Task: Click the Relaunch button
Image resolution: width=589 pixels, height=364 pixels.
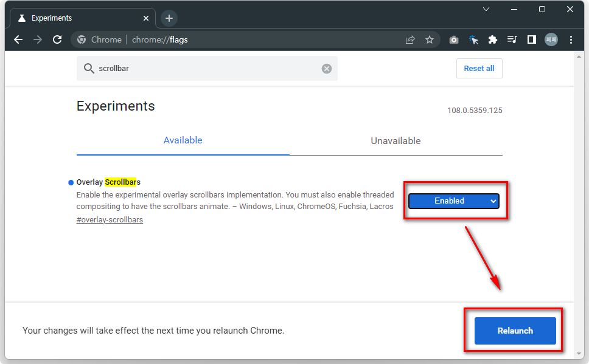Action: click(x=515, y=331)
